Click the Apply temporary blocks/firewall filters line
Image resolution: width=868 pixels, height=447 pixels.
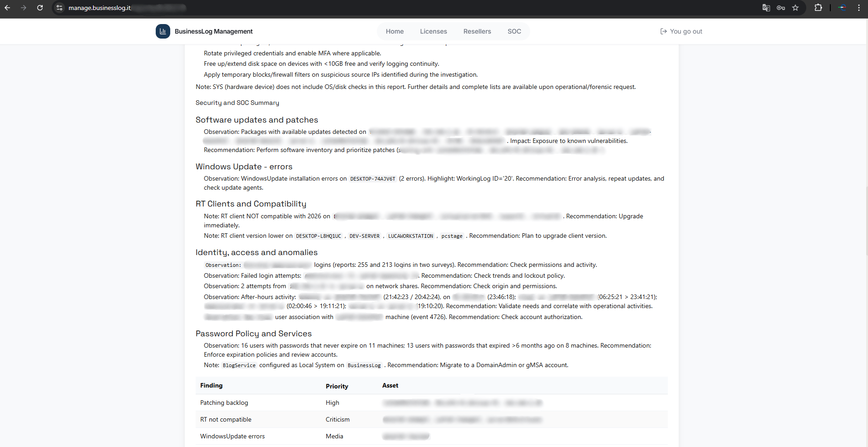click(341, 74)
